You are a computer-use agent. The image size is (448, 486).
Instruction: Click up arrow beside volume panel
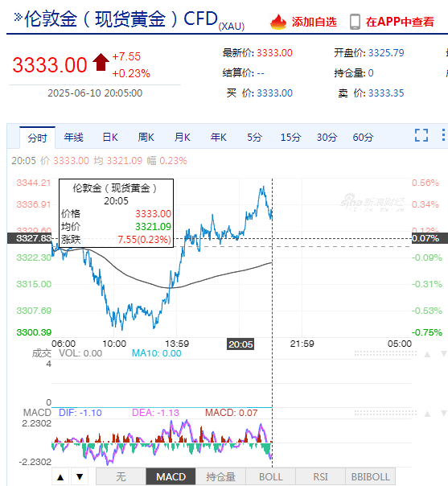point(427,354)
